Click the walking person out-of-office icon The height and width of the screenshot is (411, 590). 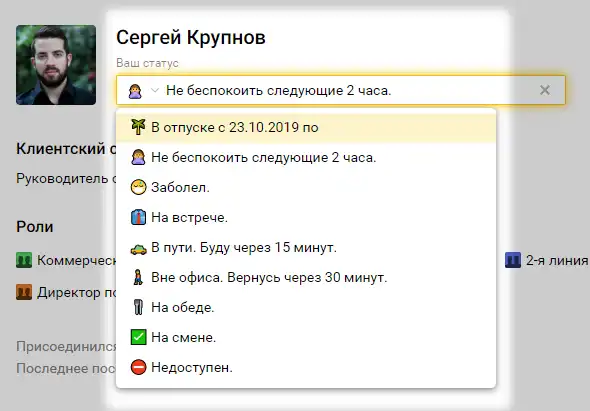(138, 277)
